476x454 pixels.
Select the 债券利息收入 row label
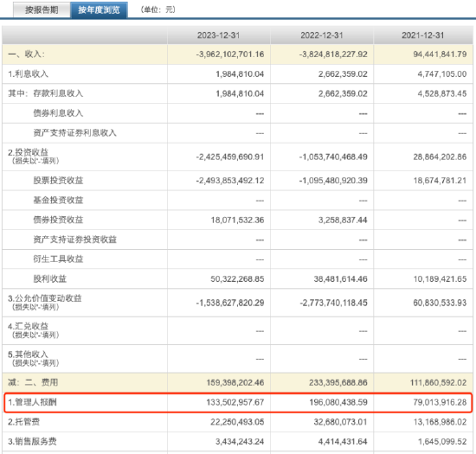58,113
